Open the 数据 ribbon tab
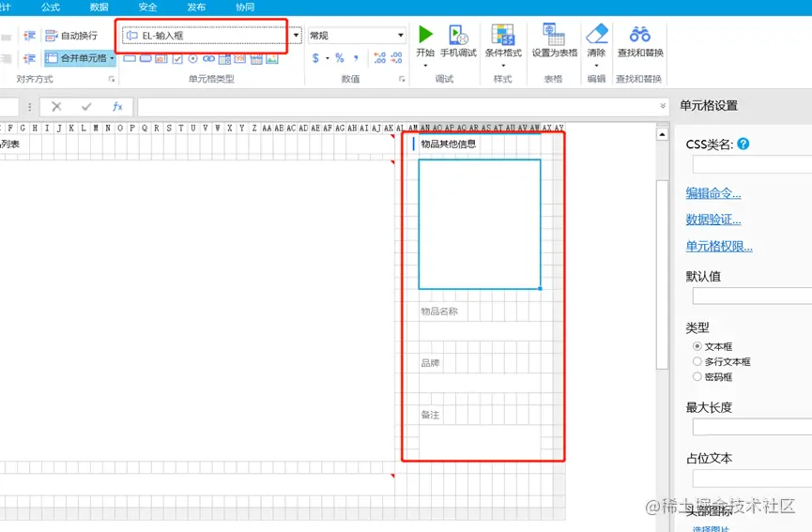Screen dimensions: 812x532 point(99,8)
